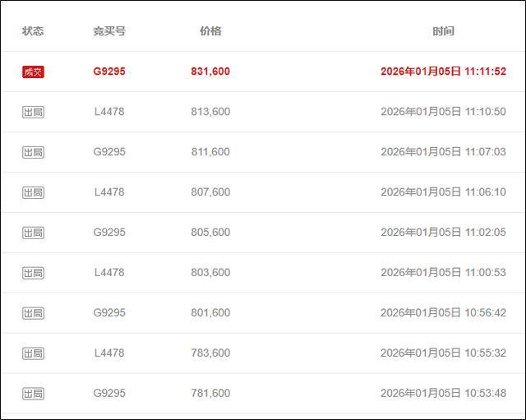Click bidder L4478 in the 813,600 row
The width and height of the screenshot is (526, 420).
click(109, 112)
